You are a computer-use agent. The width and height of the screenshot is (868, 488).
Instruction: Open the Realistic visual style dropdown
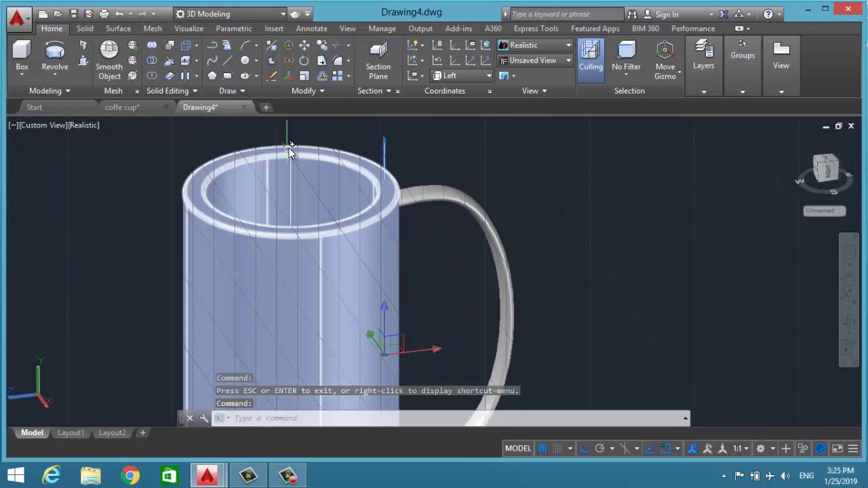[535, 45]
